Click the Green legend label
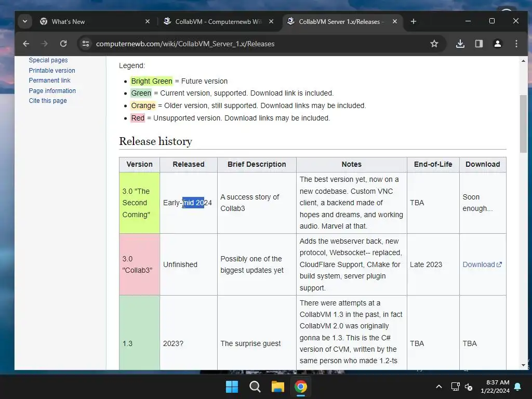 [141, 93]
